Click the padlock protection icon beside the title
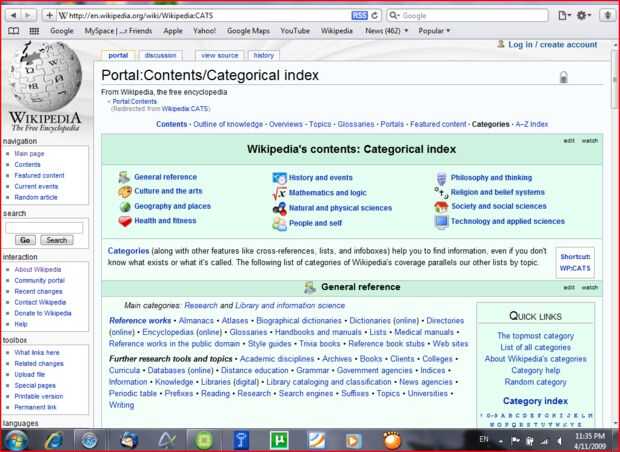 point(563,77)
